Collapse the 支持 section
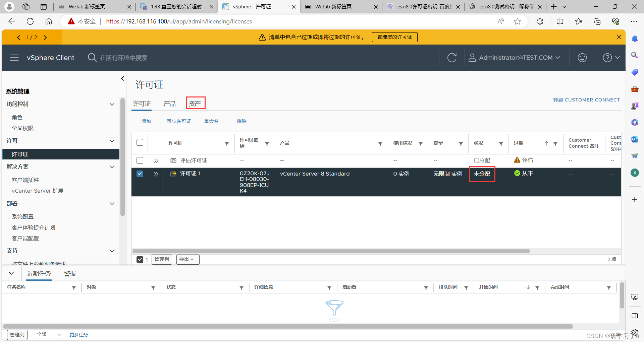This screenshot has height=342, width=644. [x=112, y=251]
